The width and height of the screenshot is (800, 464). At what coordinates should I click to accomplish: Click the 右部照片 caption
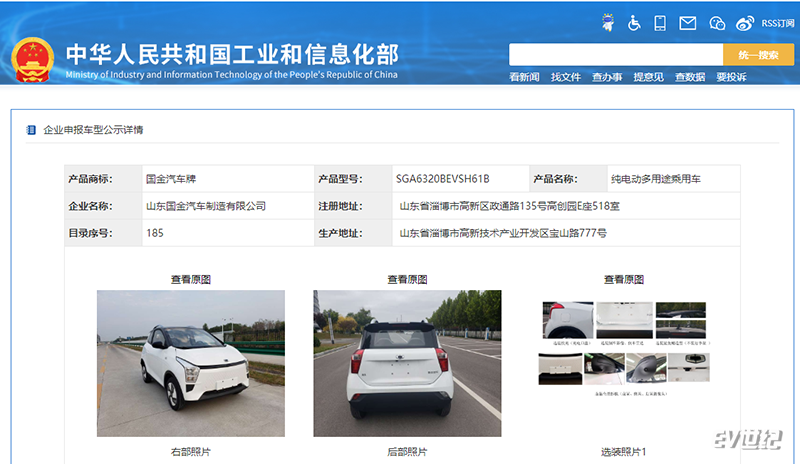[x=191, y=452]
